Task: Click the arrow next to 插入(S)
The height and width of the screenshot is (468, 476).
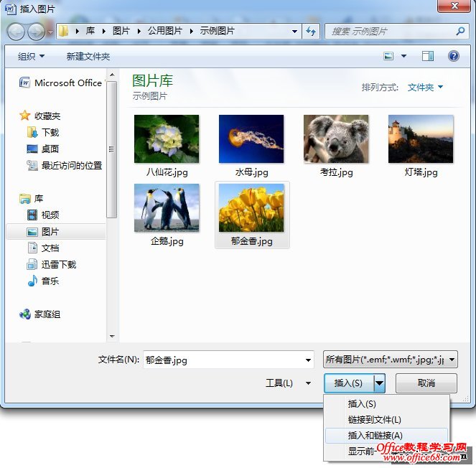Action: click(379, 383)
